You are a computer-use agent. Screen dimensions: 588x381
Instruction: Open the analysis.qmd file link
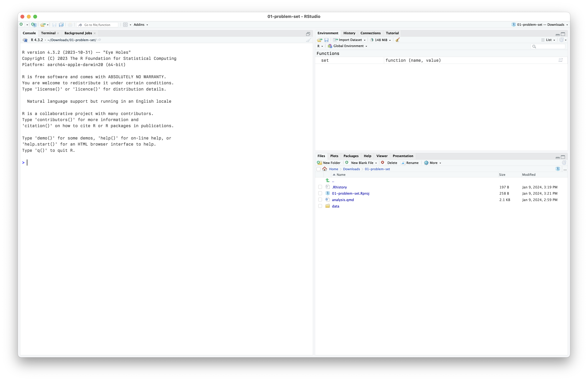[x=343, y=200]
